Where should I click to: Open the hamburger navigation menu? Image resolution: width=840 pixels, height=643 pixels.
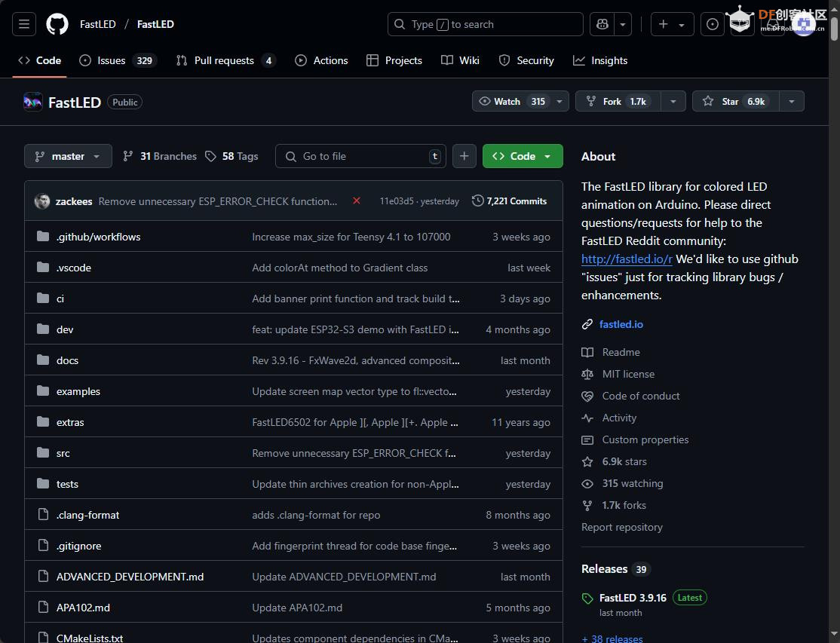point(24,24)
